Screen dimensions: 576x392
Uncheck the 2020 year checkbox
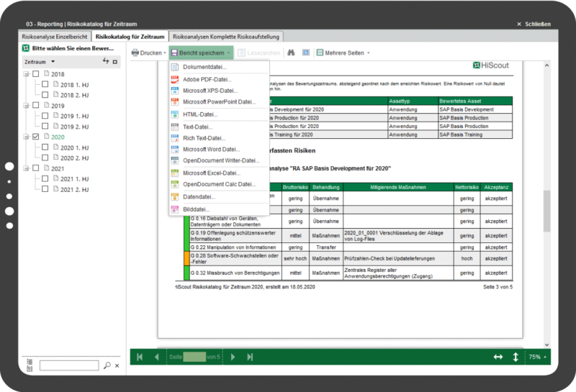35,137
